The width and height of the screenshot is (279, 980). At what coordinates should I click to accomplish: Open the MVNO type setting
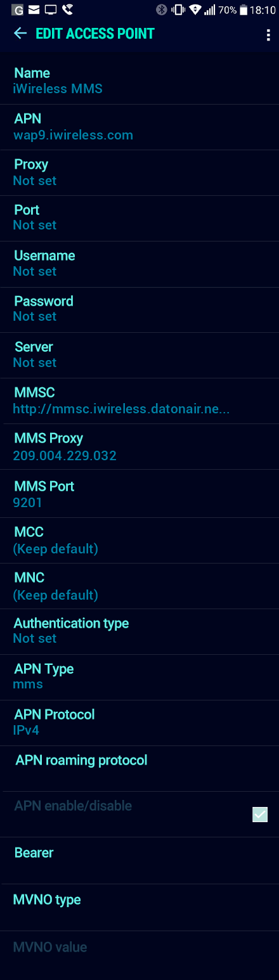[139, 907]
